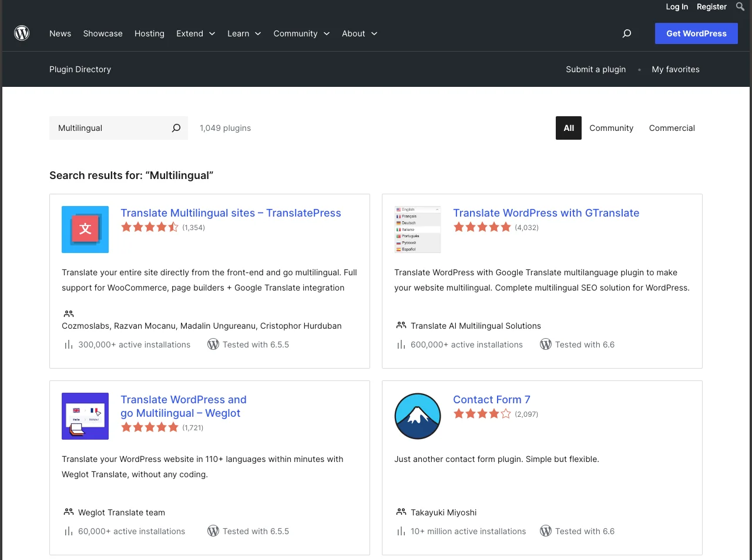Click Contact Form 7 star rating
This screenshot has height=560, width=752.
(x=482, y=414)
